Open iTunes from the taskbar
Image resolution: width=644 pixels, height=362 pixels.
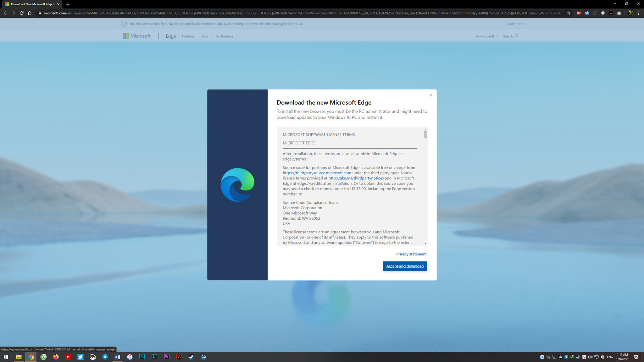click(x=130, y=357)
